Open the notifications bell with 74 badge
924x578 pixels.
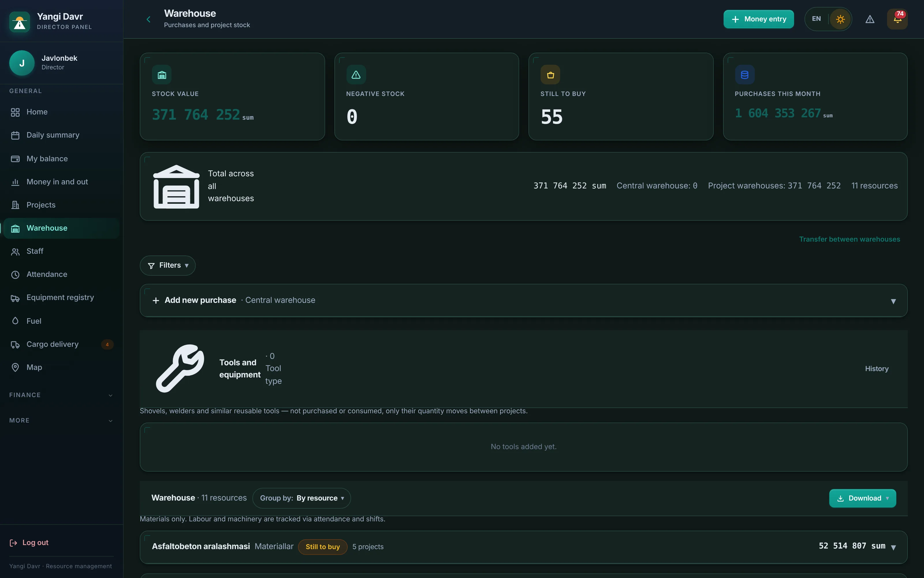897,19
